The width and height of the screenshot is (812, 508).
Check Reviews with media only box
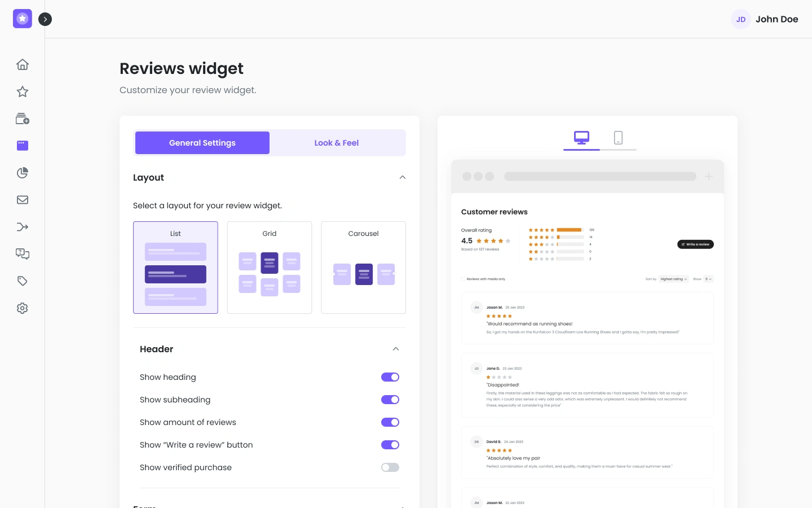(463, 279)
